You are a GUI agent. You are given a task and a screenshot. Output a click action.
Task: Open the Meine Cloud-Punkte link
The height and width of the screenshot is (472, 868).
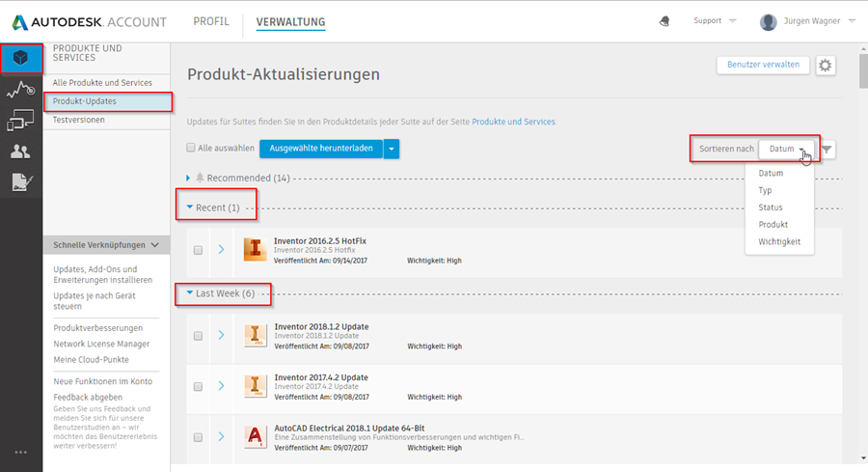pos(91,359)
